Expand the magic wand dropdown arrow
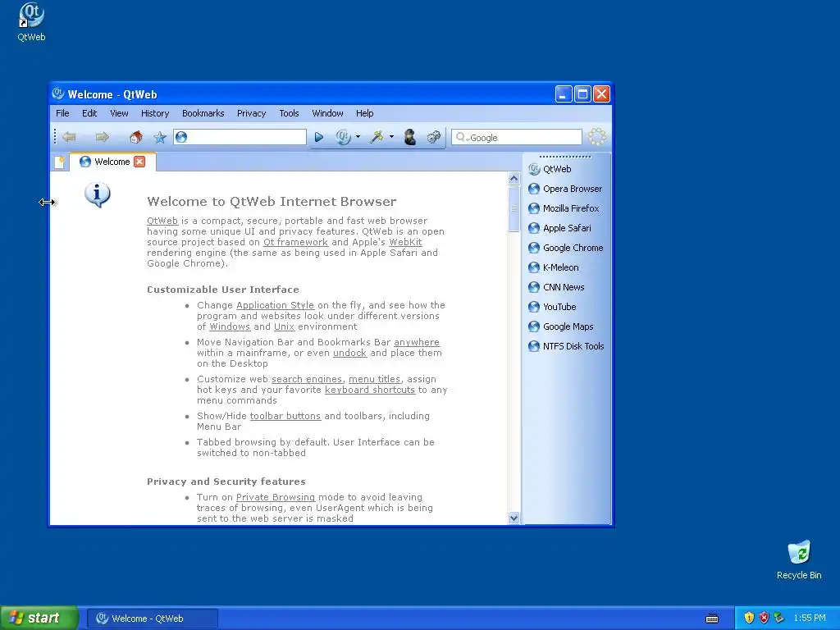Viewport: 840px width, 630px height. [391, 137]
